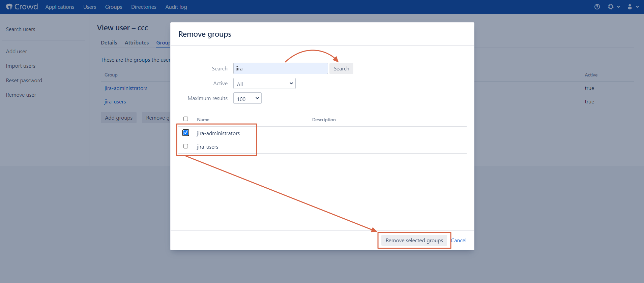Focus the group search input field

point(281,68)
